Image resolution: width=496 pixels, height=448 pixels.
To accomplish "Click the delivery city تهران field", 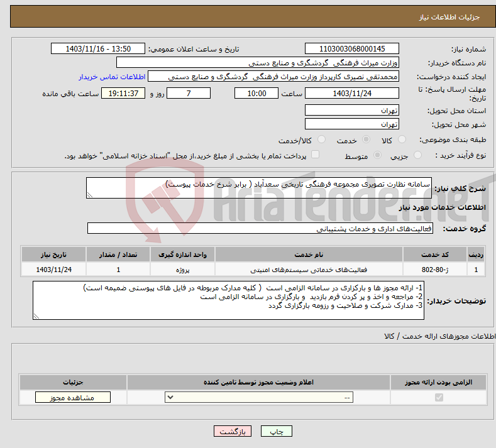I will [x=352, y=124].
